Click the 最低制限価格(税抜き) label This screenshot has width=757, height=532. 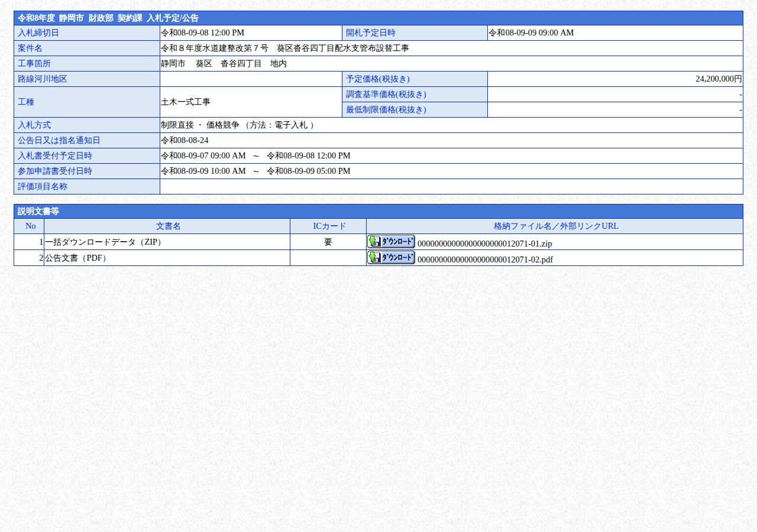[x=386, y=110]
